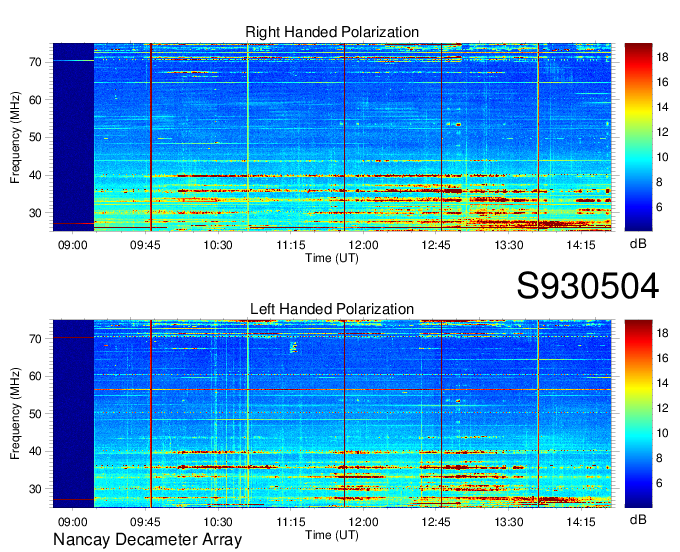This screenshot has height=552, width=680.
Task: Click the 12:45 time tick under Left Handed plot
Action: pos(436,522)
